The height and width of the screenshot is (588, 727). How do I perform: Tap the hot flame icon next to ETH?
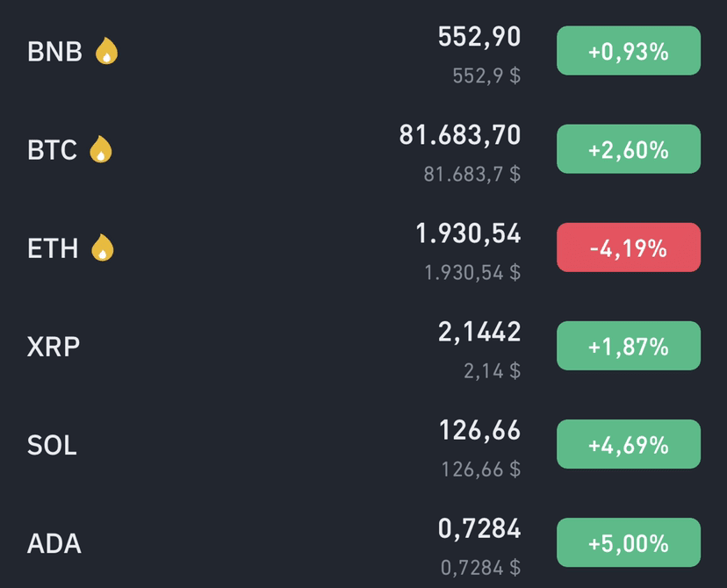(x=103, y=247)
